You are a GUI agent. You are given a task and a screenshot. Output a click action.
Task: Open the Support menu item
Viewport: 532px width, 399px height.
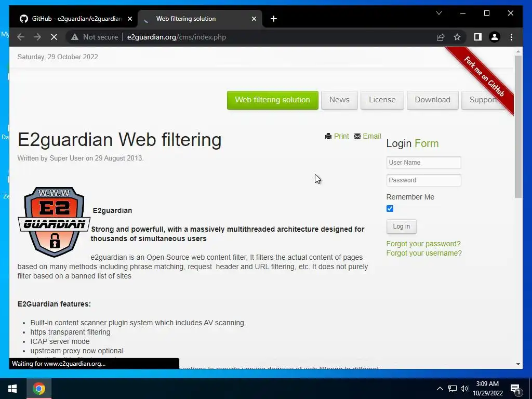[x=483, y=100]
